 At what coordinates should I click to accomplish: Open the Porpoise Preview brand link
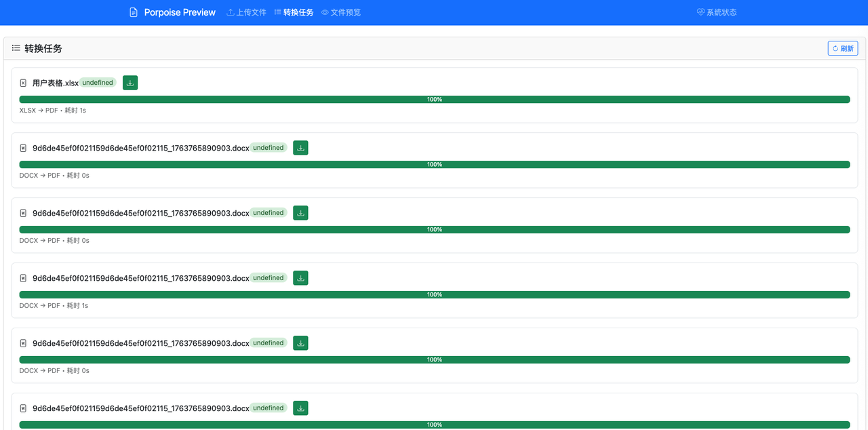(x=172, y=12)
